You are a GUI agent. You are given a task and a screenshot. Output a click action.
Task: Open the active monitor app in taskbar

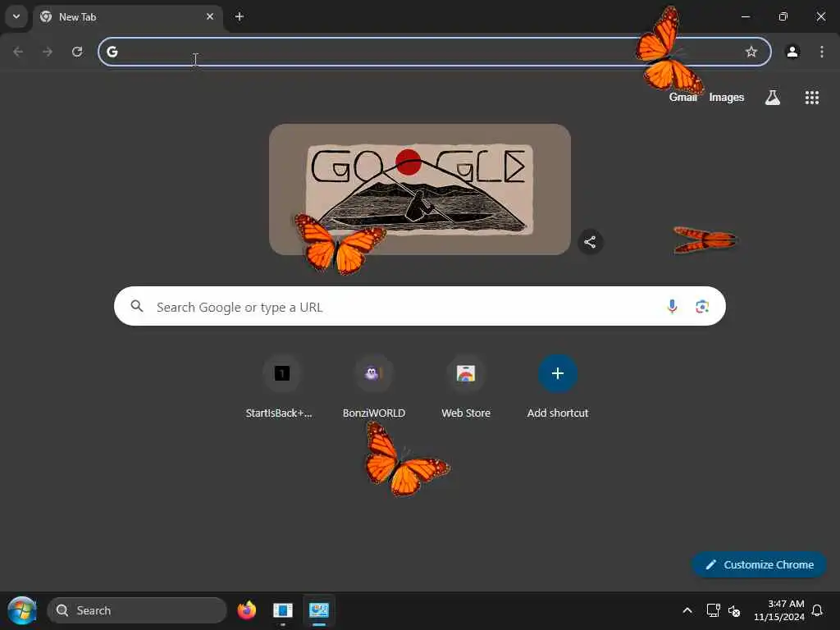319,610
